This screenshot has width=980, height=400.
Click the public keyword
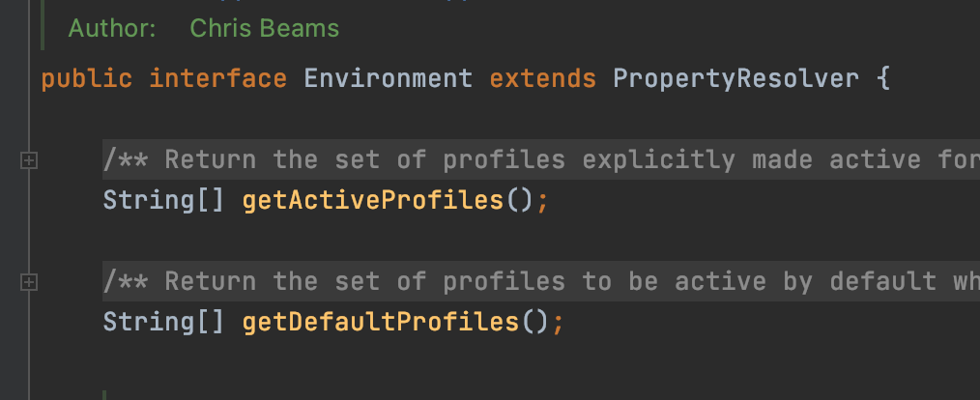click(87, 79)
